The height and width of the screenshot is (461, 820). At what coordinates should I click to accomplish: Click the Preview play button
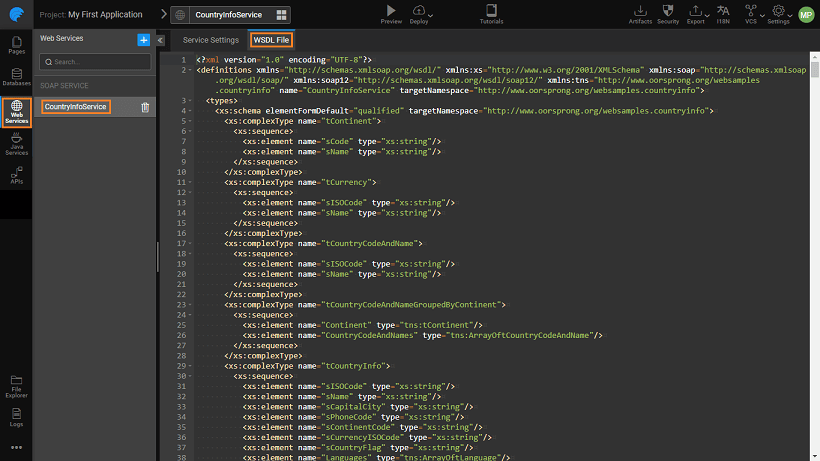click(391, 11)
